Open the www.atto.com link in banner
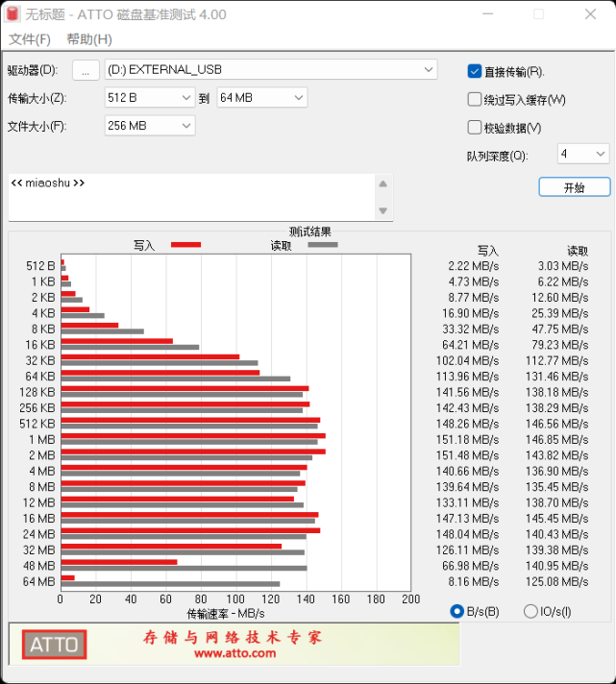 235,653
